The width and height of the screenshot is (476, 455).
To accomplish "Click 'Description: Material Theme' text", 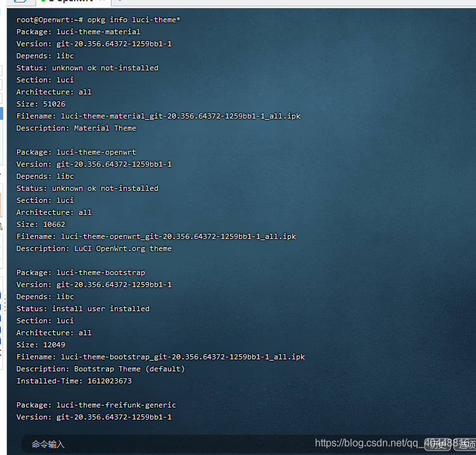I will 76,128.
